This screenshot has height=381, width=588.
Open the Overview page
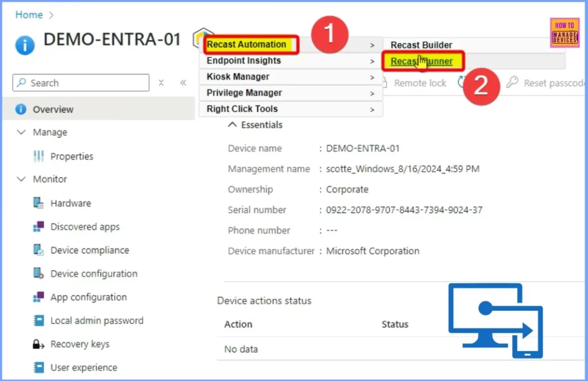99,109
